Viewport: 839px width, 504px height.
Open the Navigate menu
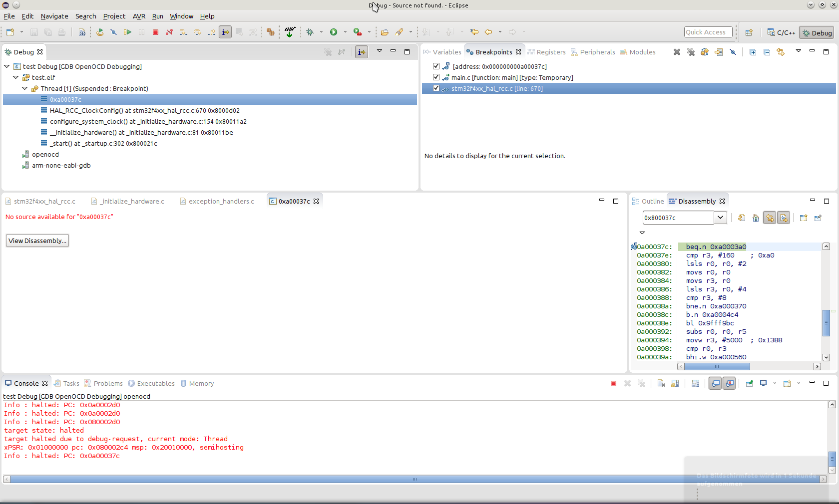54,16
